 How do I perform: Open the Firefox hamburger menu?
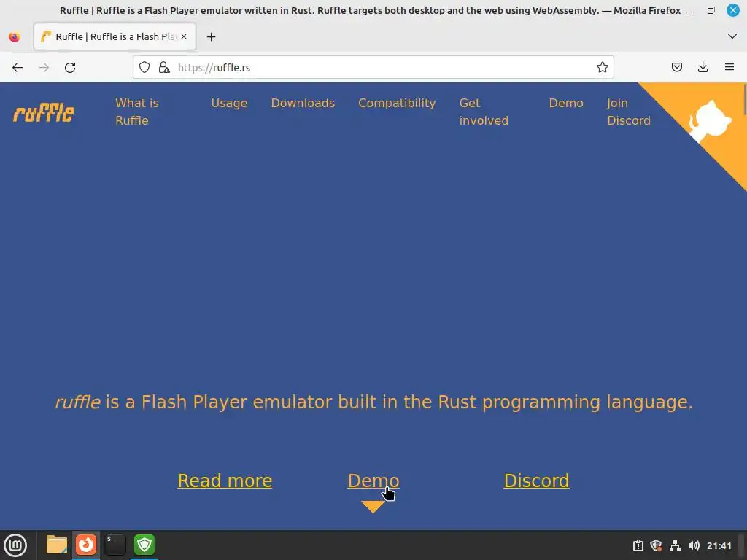[x=729, y=68]
